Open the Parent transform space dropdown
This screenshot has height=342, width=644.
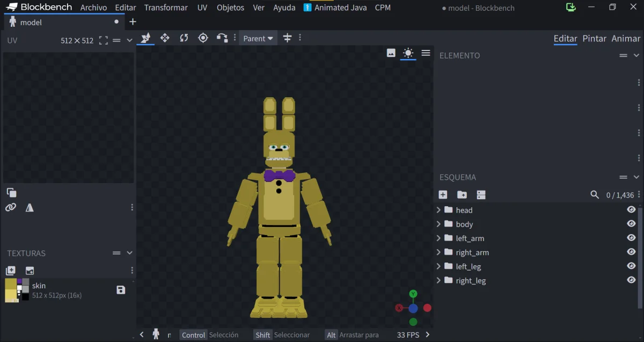pyautogui.click(x=258, y=38)
